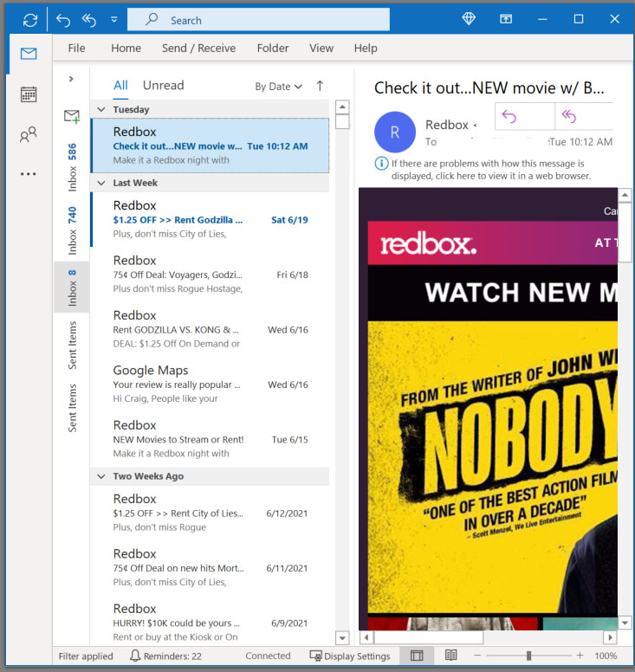Viewport: 635px width, 672px height.
Task: Open the People contacts icon
Action: point(29,134)
